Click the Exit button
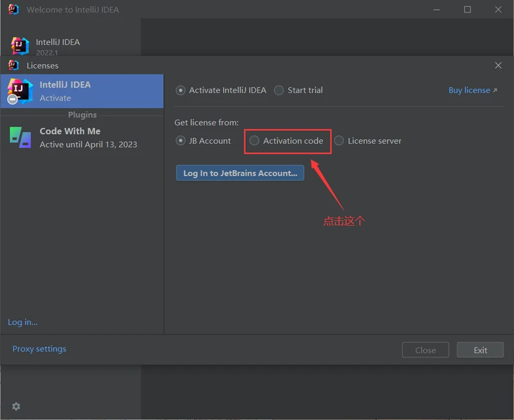 (x=480, y=350)
